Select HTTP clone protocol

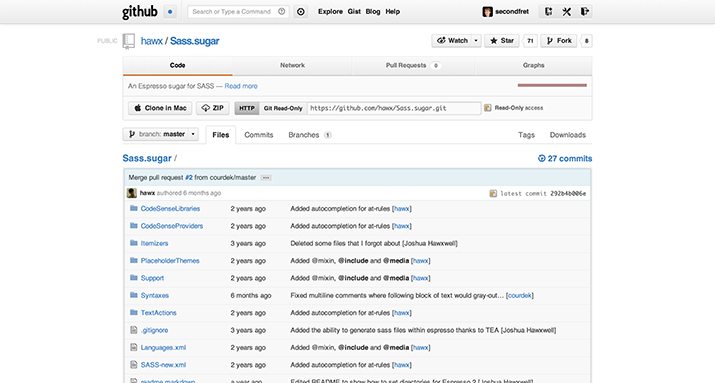(x=247, y=108)
